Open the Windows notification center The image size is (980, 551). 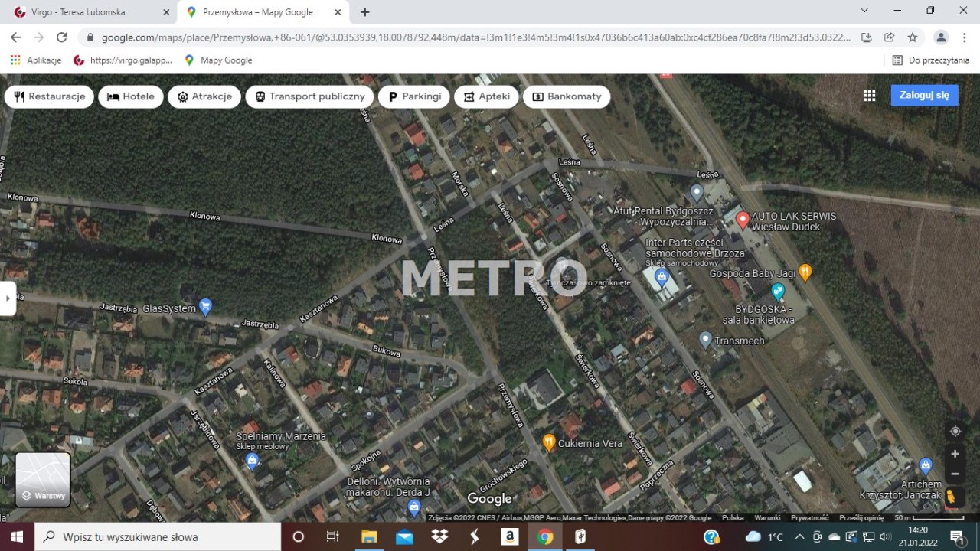[957, 536]
